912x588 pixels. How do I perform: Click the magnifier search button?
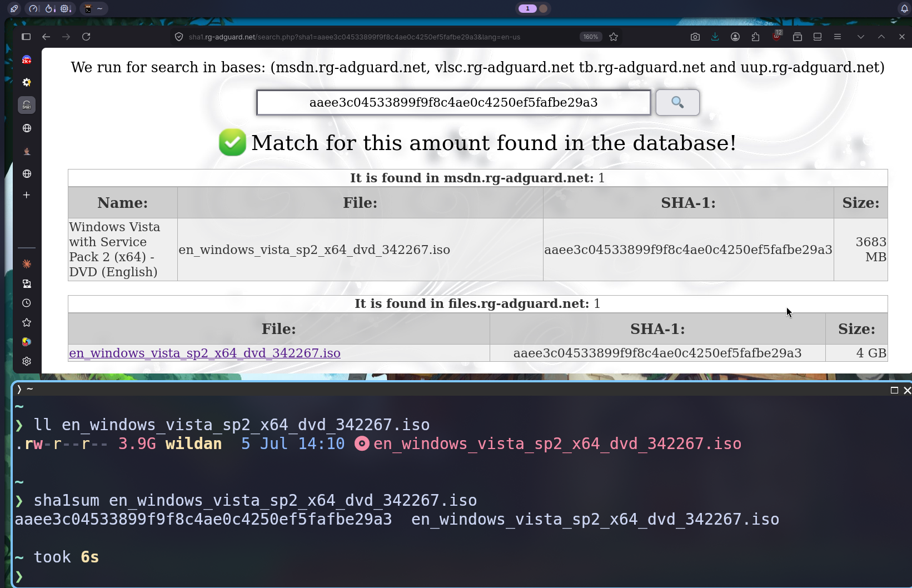[677, 102]
